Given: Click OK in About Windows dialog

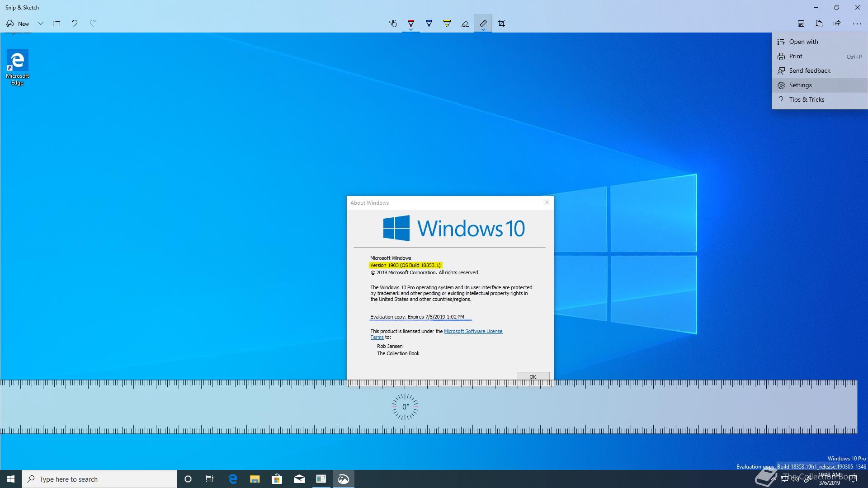Looking at the screenshot, I should point(533,376).
